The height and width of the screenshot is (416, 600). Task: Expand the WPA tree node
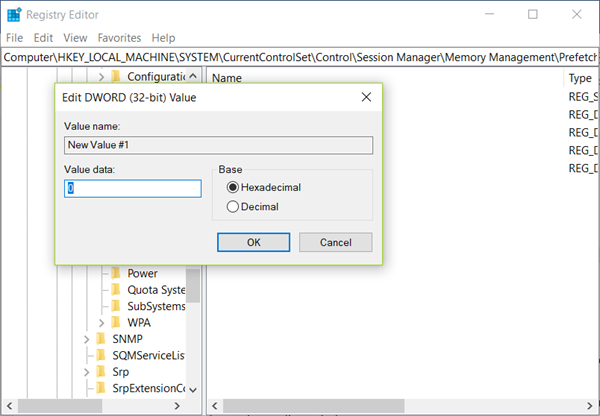click(x=101, y=323)
